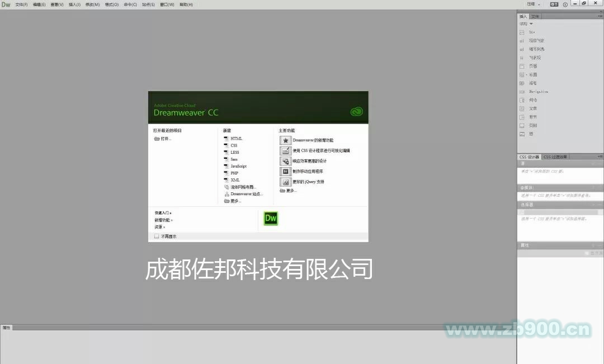Select the 编号列表 (ol) icon
This screenshot has width=604, height=364.
(531, 49)
